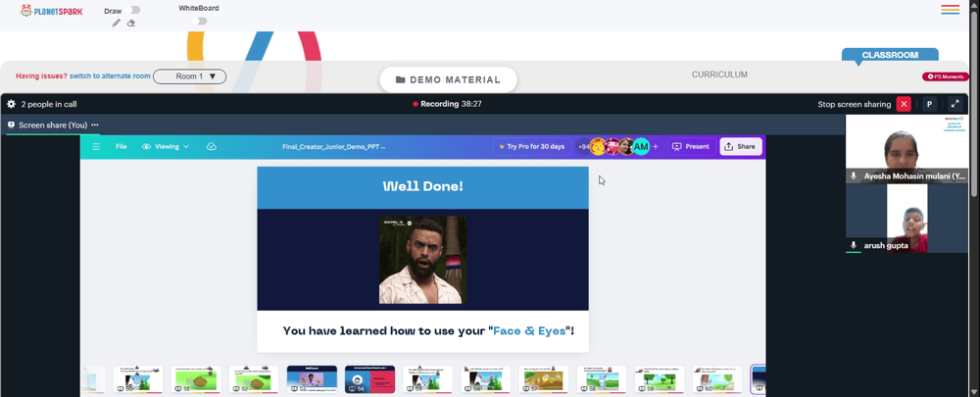Click the Present button
Screen dimensions: 980x397
(x=691, y=147)
